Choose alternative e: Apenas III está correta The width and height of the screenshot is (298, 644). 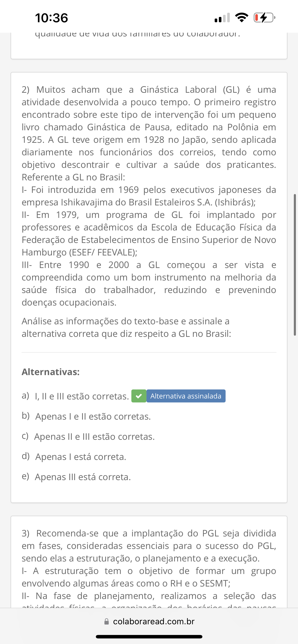pos(83,477)
